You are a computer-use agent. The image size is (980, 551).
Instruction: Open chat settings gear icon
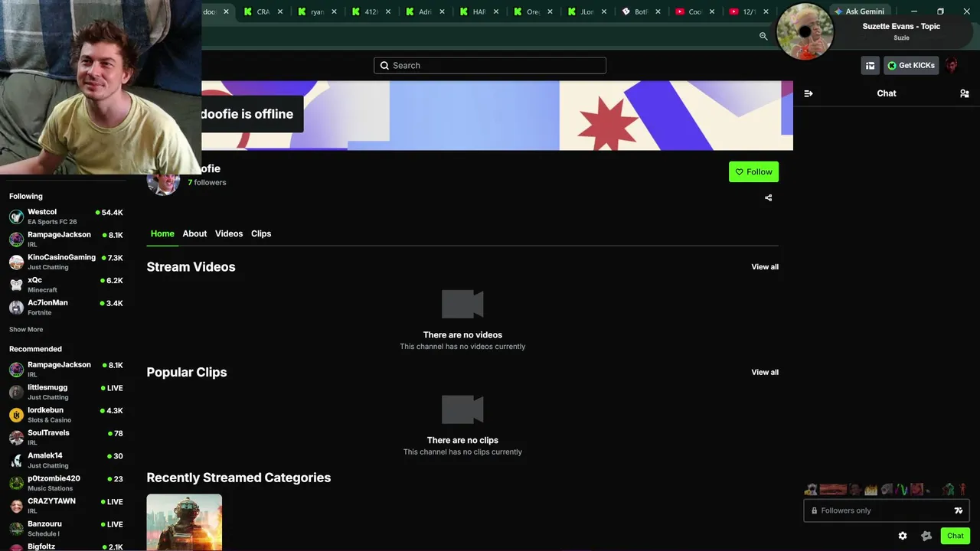(x=903, y=536)
